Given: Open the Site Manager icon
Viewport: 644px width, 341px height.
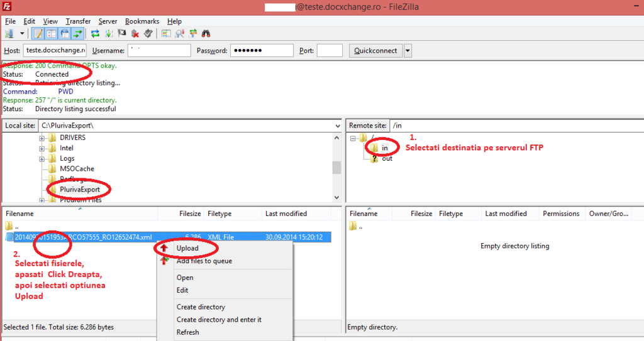Looking at the screenshot, I should click(x=9, y=33).
